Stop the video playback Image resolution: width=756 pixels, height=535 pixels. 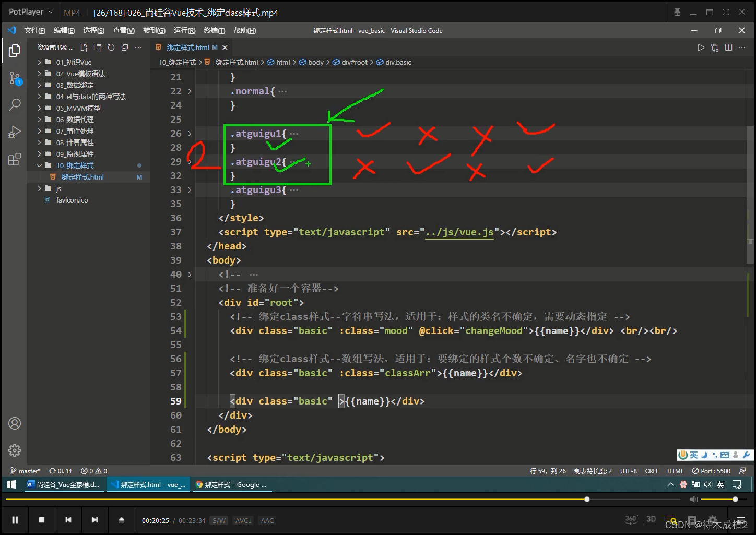[x=42, y=520]
